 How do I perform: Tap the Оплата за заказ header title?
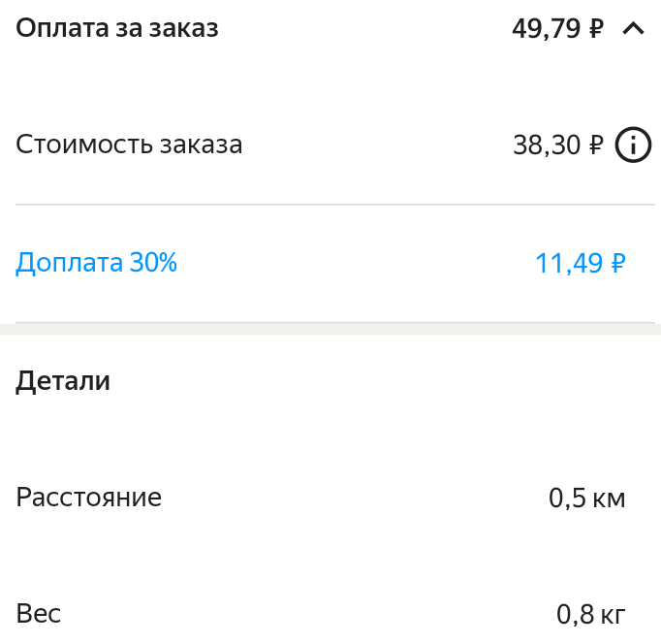pos(117,29)
